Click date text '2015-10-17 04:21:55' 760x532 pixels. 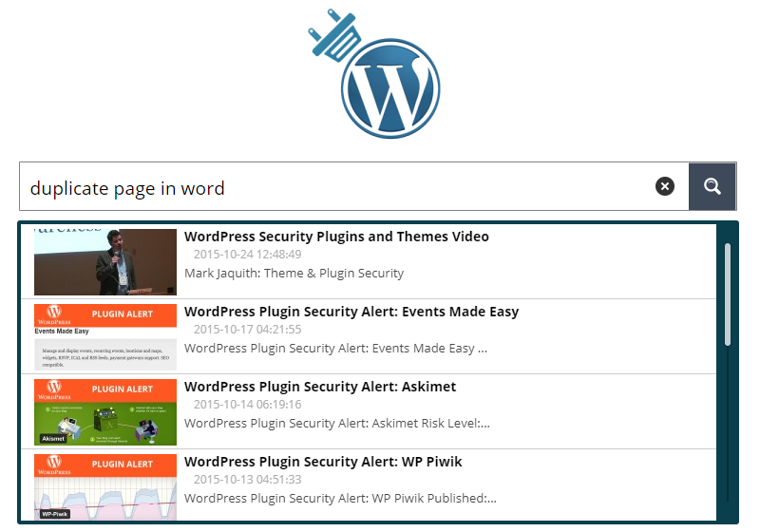(247, 330)
